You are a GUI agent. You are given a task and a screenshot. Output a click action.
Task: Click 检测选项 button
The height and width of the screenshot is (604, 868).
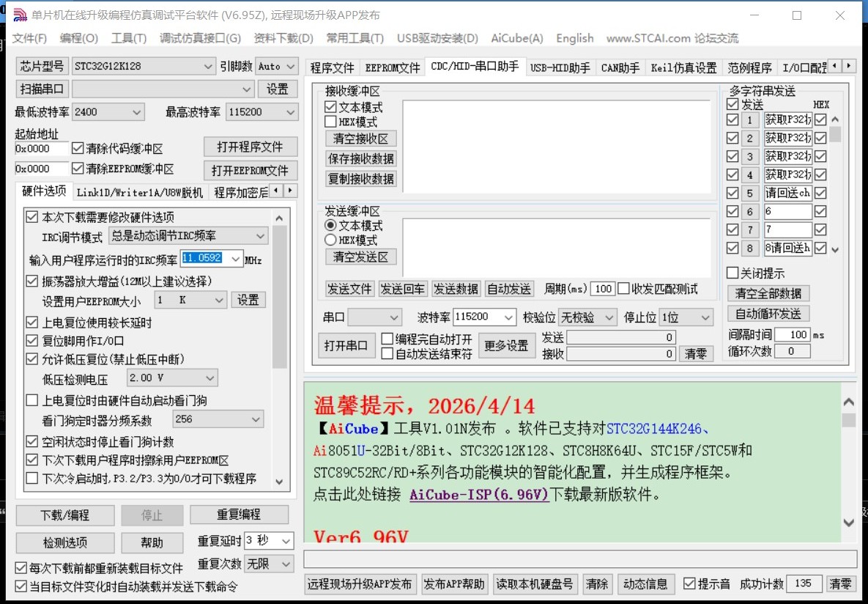(x=64, y=542)
